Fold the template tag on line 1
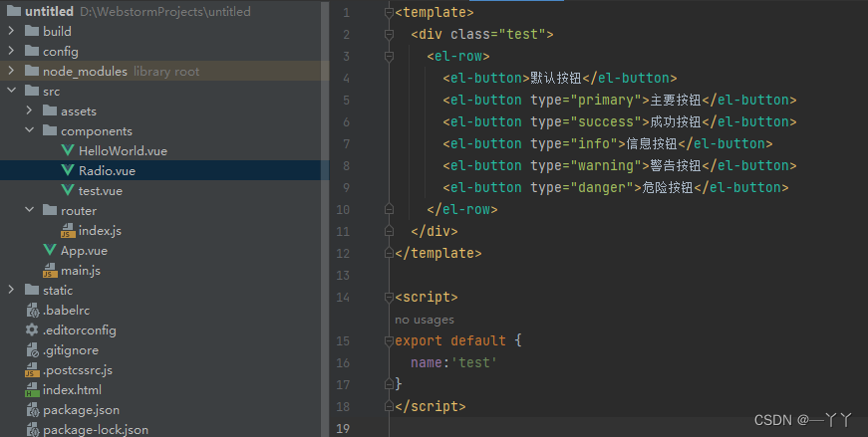This screenshot has height=437, width=868. click(x=390, y=13)
